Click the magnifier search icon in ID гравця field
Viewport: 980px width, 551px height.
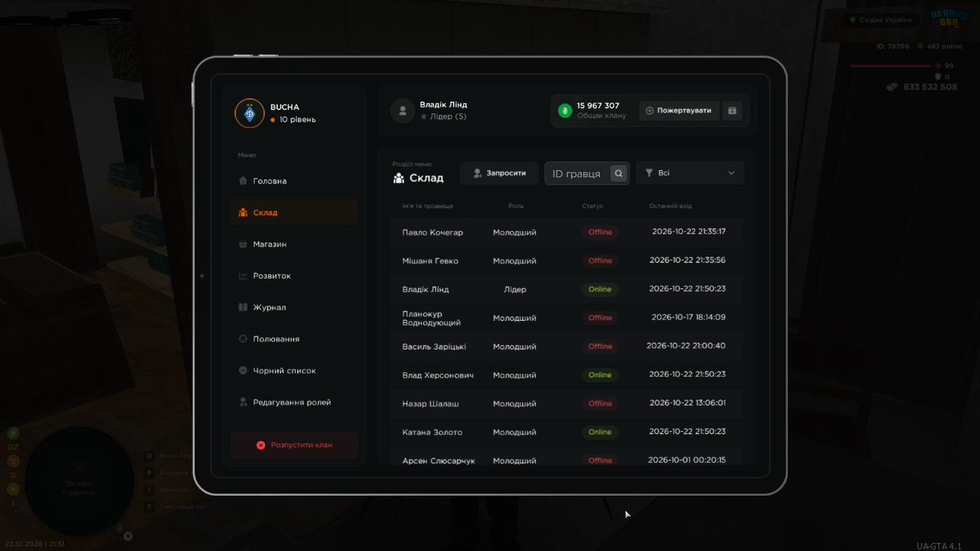tap(619, 174)
